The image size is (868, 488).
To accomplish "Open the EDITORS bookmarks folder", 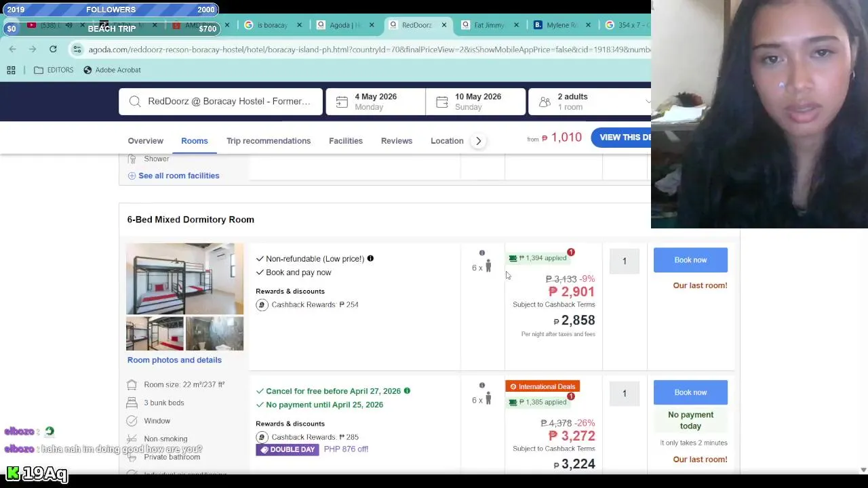I will (54, 70).
